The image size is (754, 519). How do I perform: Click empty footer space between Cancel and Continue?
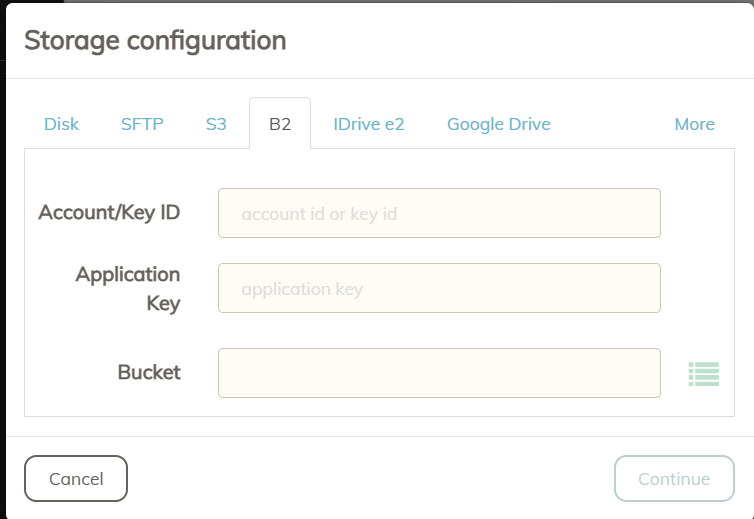click(370, 479)
